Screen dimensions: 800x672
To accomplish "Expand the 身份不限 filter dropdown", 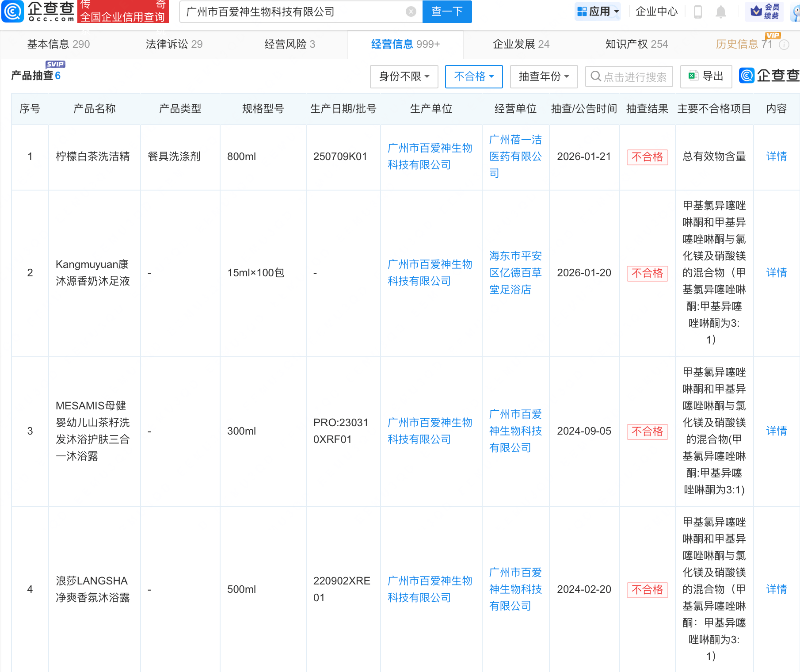I will (404, 76).
